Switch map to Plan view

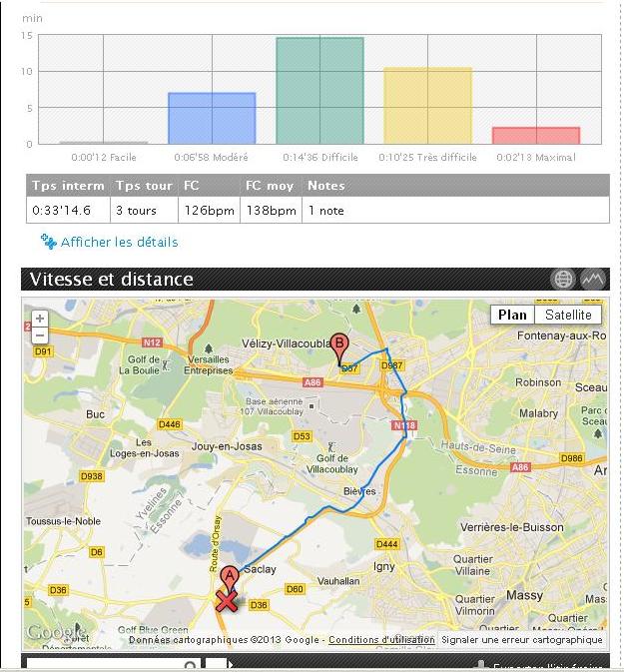[x=512, y=316]
